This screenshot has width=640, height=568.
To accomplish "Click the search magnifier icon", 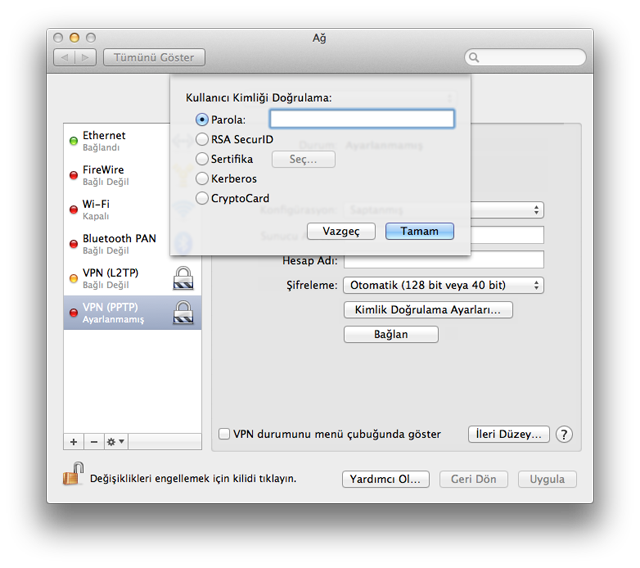I will pos(474,57).
